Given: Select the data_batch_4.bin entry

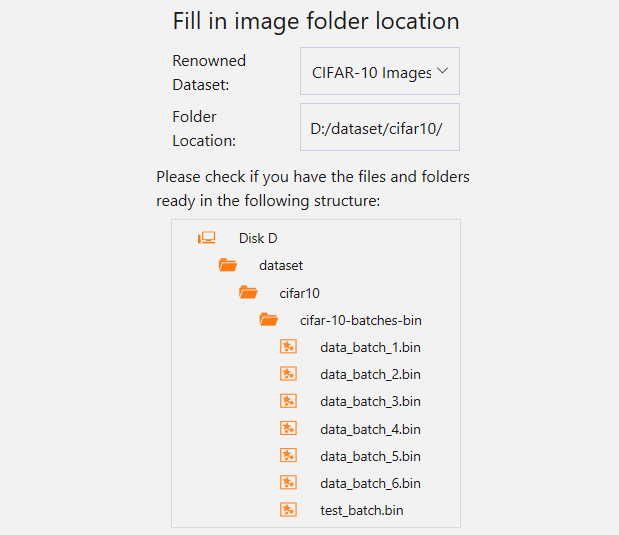Looking at the screenshot, I should coord(370,429).
